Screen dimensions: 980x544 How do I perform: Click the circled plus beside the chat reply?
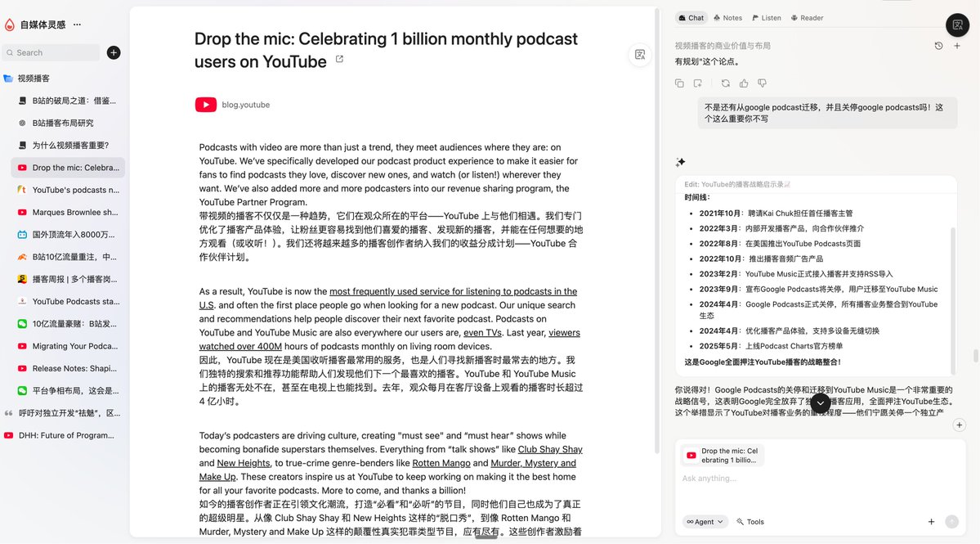pos(960,425)
